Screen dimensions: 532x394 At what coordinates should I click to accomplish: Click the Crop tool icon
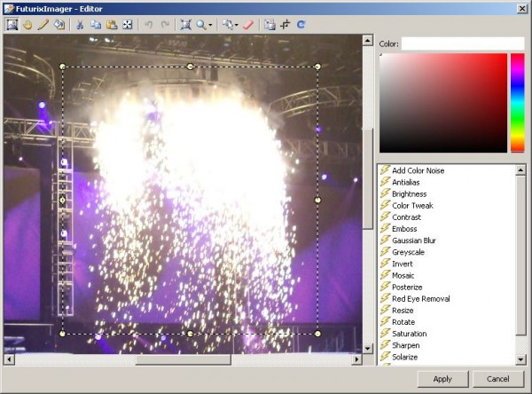(x=286, y=25)
